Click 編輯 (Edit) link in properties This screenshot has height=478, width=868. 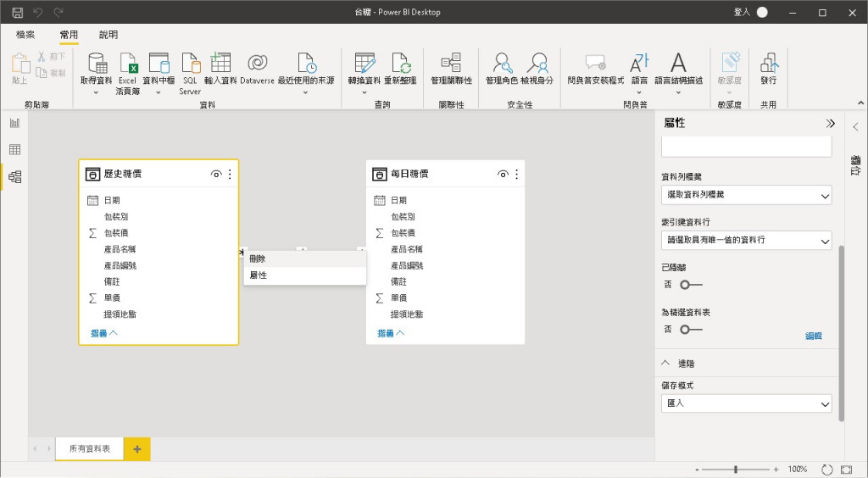tap(813, 336)
